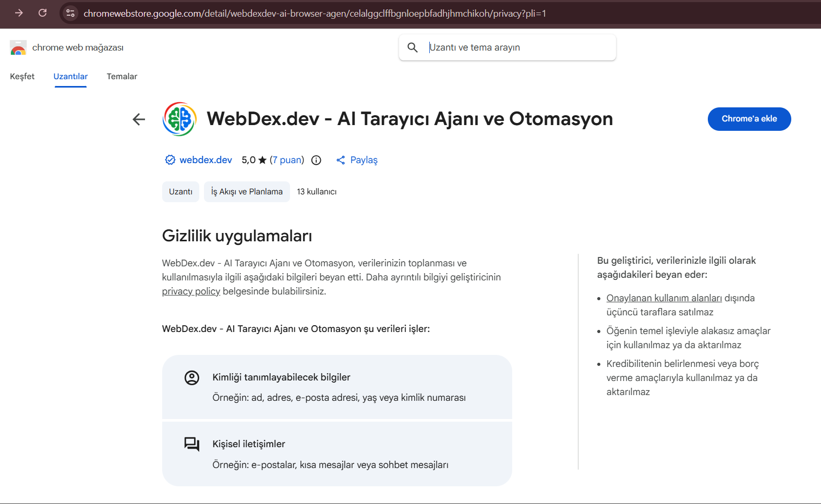Click the 'Kredibilitenin belirlenmesi' bullet text
This screenshot has width=821, height=504.
(x=682, y=378)
